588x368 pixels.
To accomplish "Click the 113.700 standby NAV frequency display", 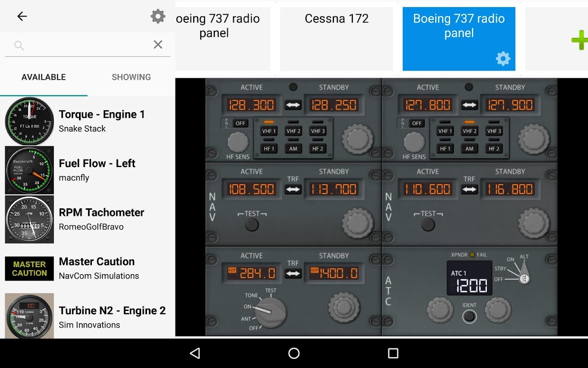I will pos(334,189).
